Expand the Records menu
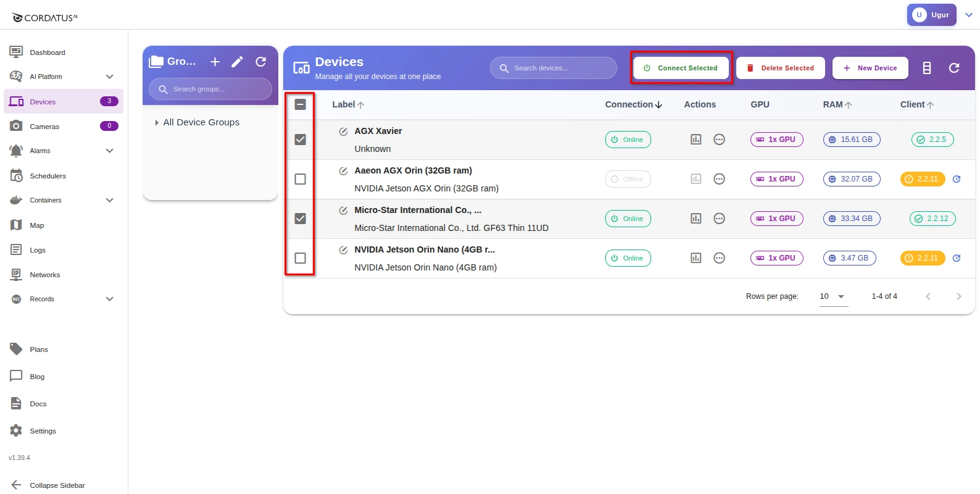 tap(109, 299)
